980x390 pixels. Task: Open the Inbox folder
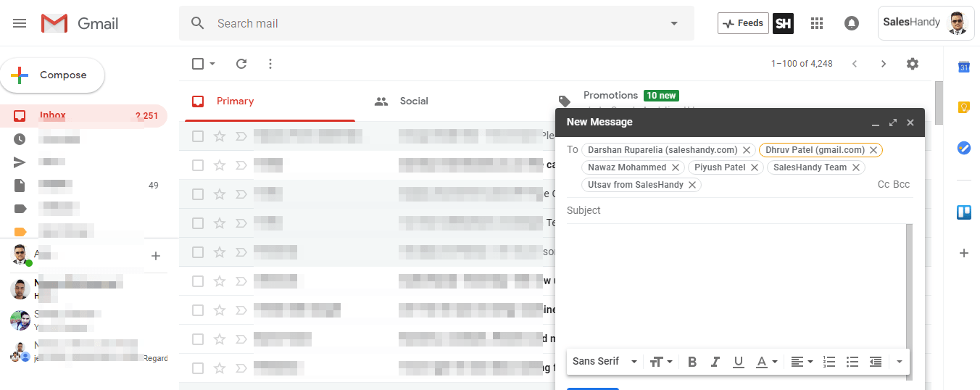point(83,116)
